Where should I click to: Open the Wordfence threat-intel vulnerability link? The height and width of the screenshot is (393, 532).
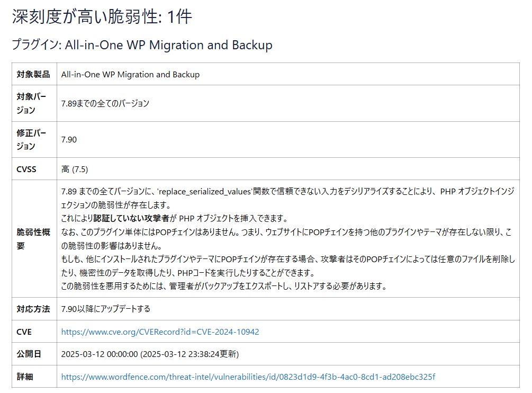pos(248,377)
